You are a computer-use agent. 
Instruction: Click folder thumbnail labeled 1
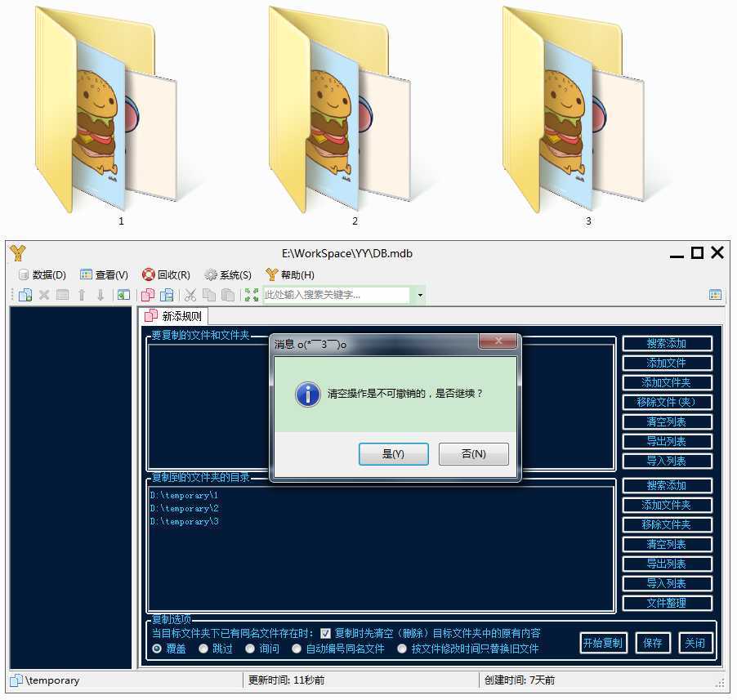(105, 110)
